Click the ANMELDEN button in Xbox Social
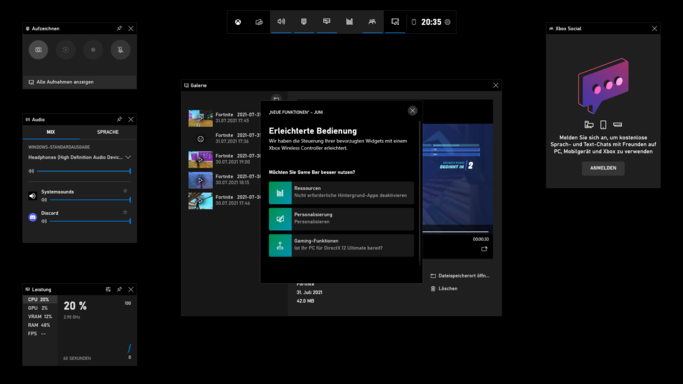Image resolution: width=683 pixels, height=384 pixels. [x=603, y=168]
